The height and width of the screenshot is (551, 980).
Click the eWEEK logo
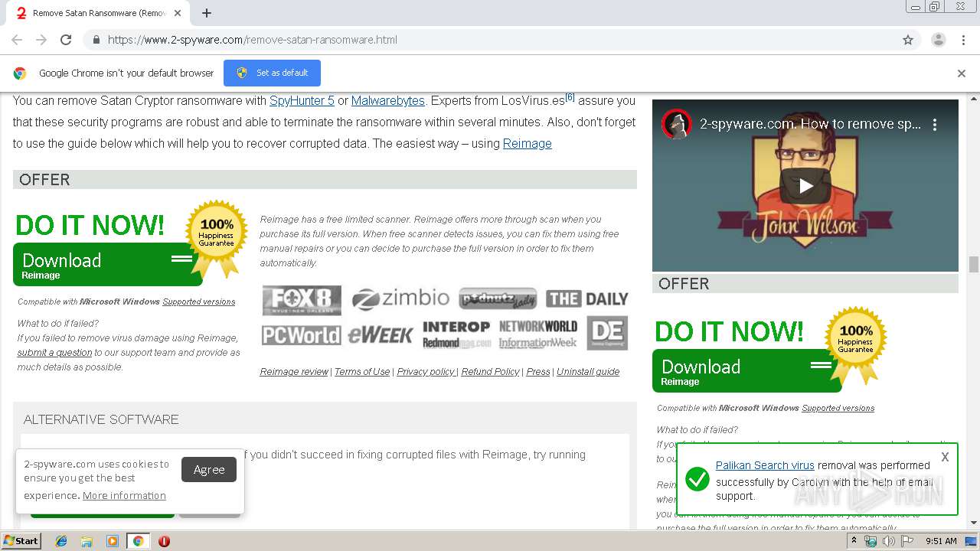point(381,335)
